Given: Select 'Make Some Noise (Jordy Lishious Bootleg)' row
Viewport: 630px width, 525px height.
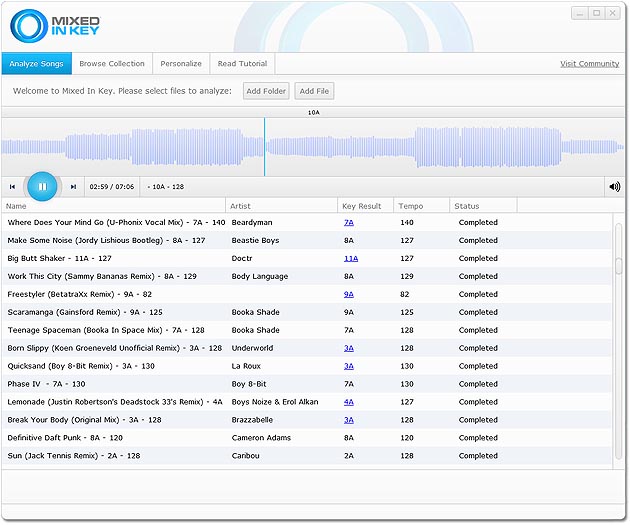Looking at the screenshot, I should point(307,241).
